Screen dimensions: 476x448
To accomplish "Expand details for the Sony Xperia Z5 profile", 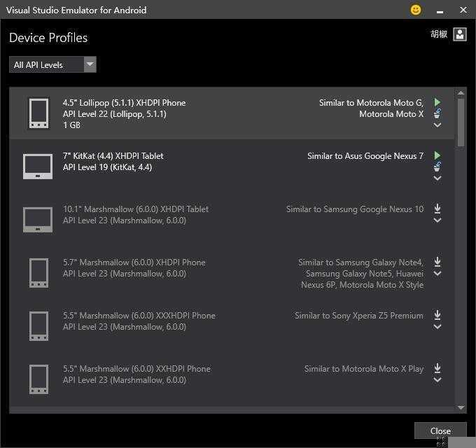I will point(437,327).
